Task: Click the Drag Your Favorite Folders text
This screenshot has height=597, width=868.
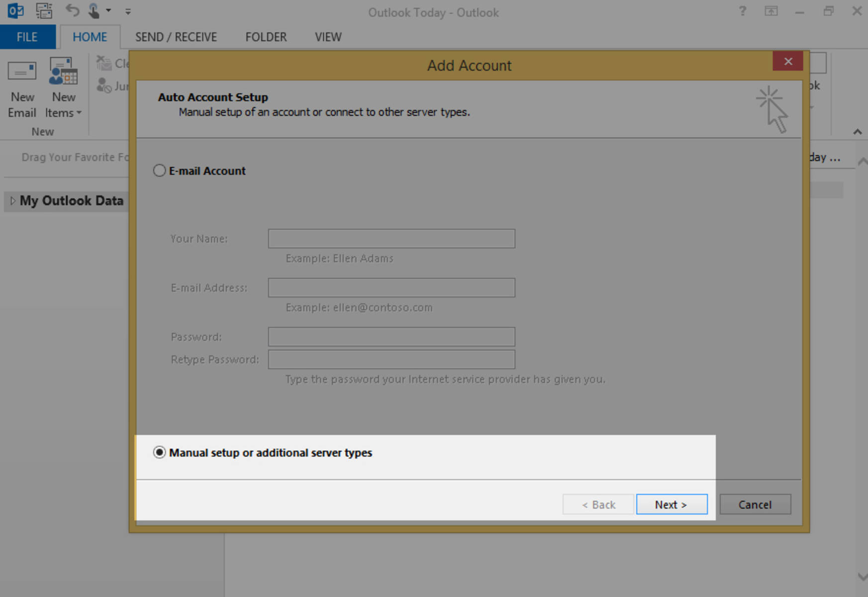Action: (x=75, y=157)
